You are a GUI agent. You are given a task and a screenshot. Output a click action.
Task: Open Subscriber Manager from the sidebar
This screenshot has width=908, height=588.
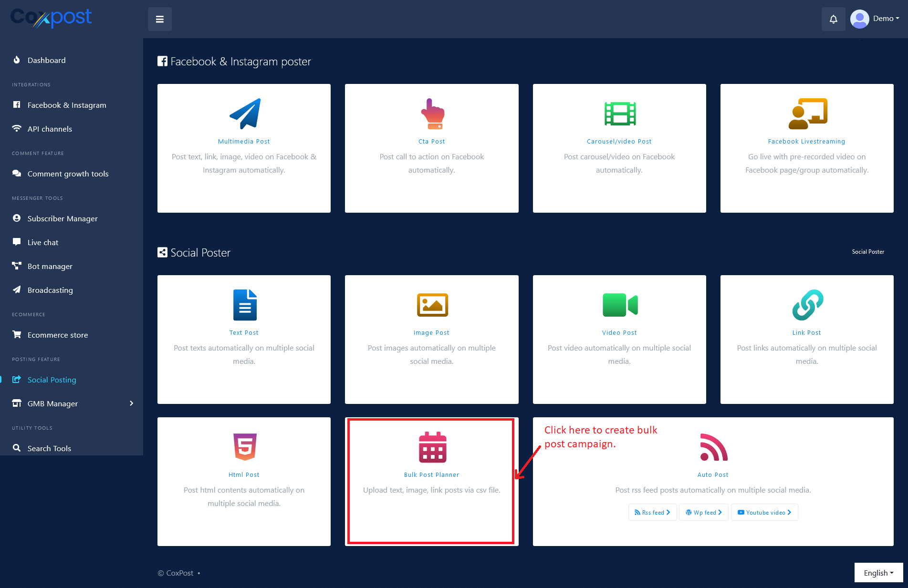pyautogui.click(x=63, y=218)
